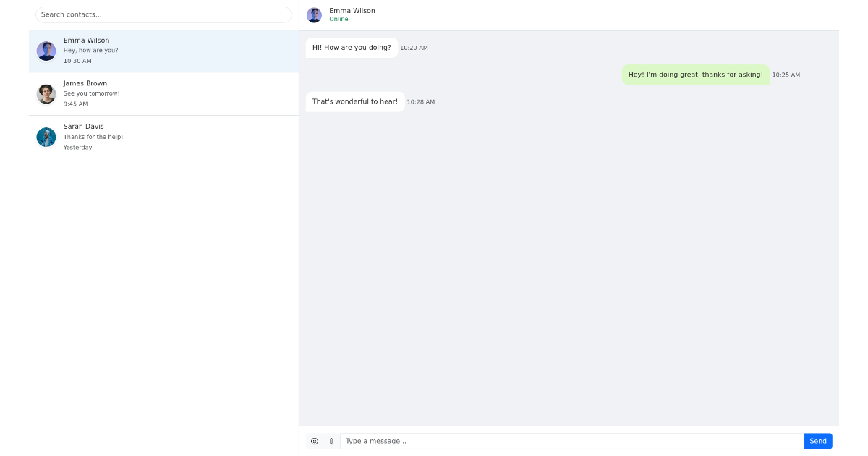Click the "Thanks for the help!" preview text
This screenshot has height=456, width=868.
(93, 137)
